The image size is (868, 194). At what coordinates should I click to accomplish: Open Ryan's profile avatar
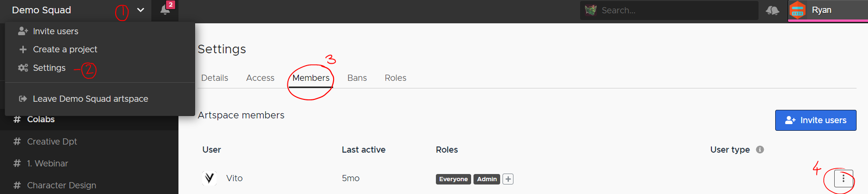[x=798, y=10]
